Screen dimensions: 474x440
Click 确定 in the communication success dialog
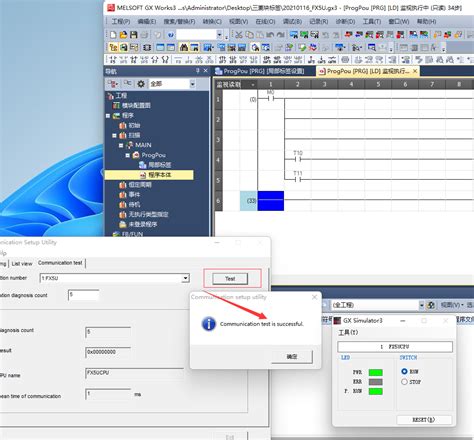click(292, 357)
